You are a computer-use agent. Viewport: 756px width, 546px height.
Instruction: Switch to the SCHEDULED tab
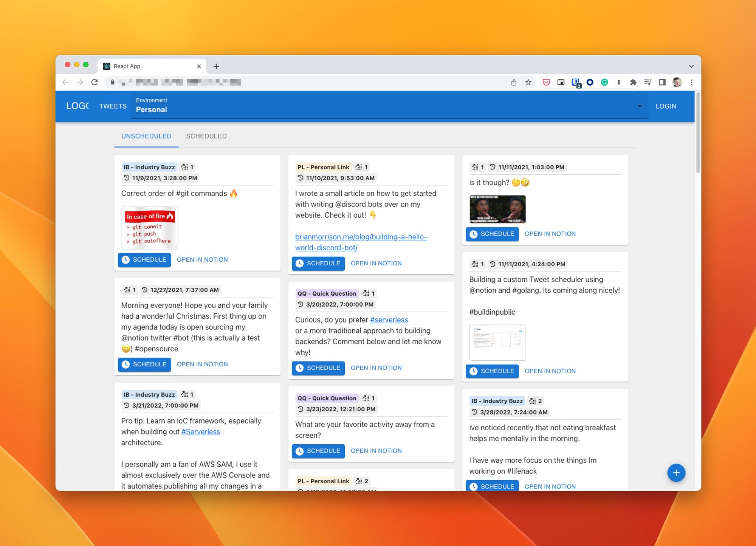coord(206,136)
